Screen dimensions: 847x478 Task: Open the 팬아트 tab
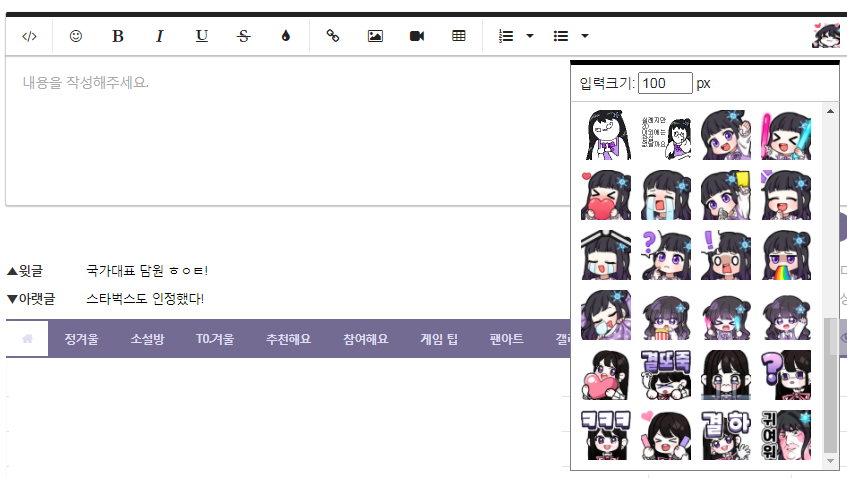click(507, 339)
